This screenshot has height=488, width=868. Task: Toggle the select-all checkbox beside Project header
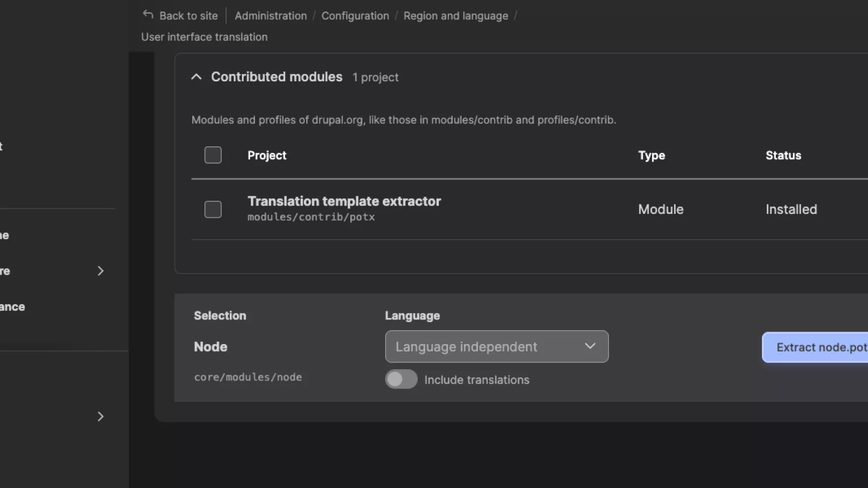pyautogui.click(x=213, y=155)
